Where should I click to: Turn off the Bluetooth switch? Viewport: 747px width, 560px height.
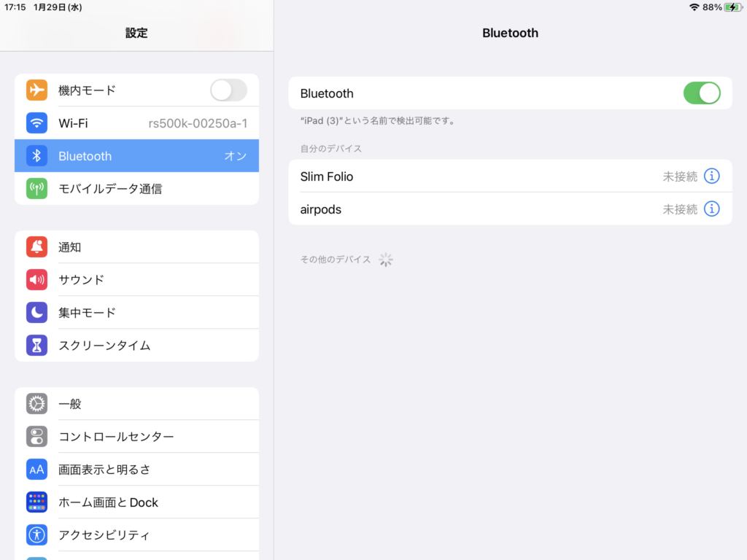(702, 93)
